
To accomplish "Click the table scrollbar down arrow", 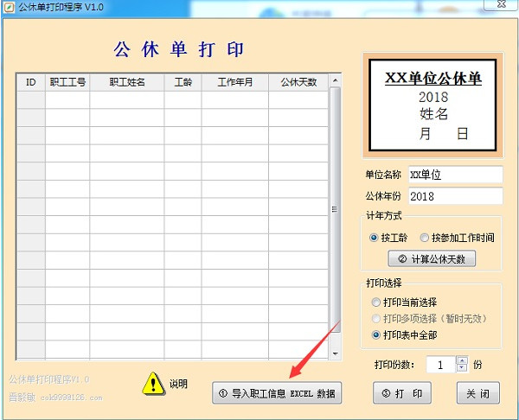I will 335,353.
